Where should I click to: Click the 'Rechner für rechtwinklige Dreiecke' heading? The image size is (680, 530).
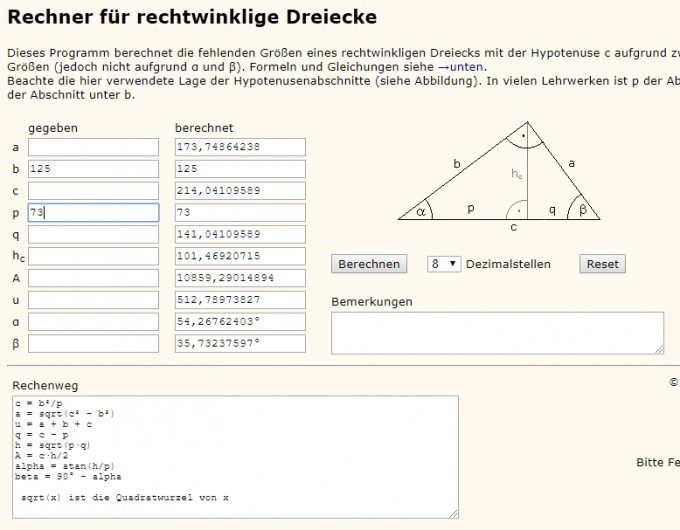(x=192, y=17)
